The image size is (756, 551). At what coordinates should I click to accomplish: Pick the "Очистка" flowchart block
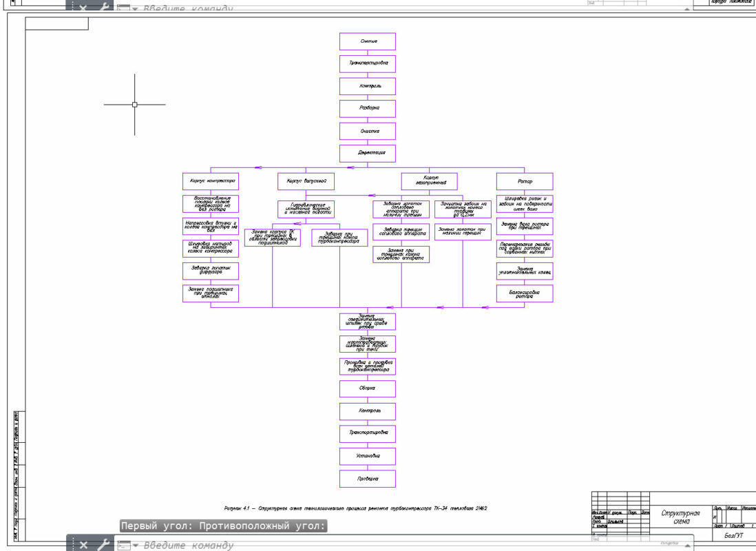(368, 130)
